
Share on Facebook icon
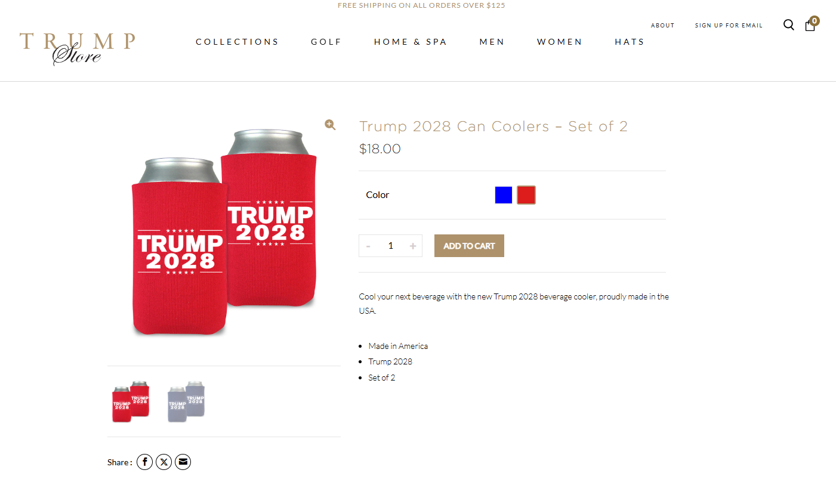tap(145, 462)
